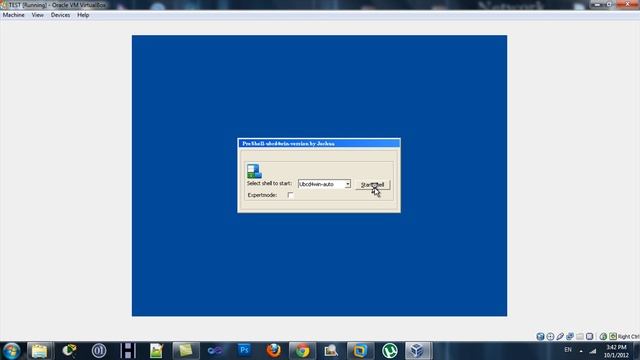Click the PeShell dialog title bar
Screen dimensions: 640x360
(319, 143)
